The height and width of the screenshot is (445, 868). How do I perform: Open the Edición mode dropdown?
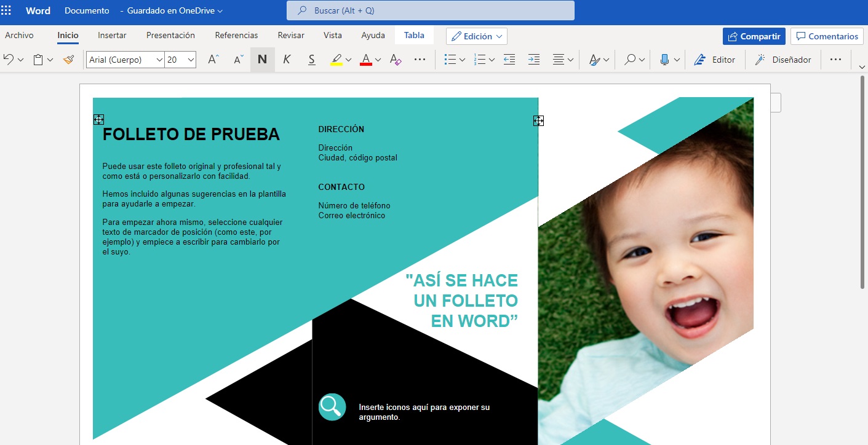pos(477,36)
